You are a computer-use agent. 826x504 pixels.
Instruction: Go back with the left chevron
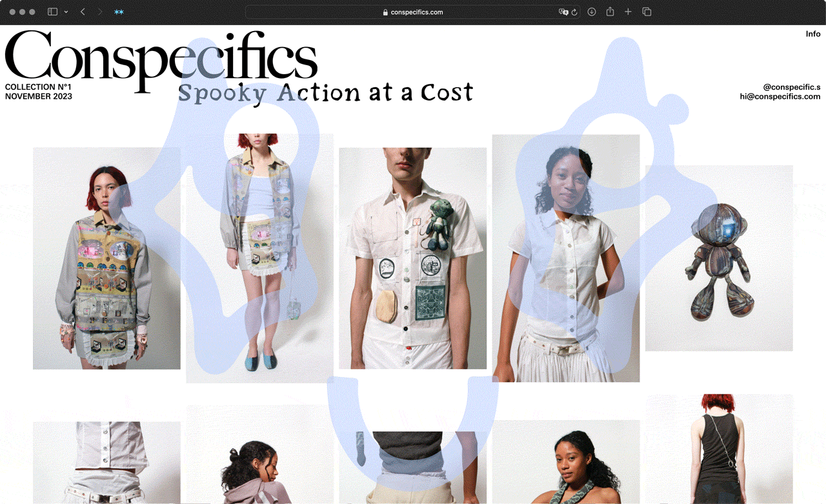tap(83, 12)
